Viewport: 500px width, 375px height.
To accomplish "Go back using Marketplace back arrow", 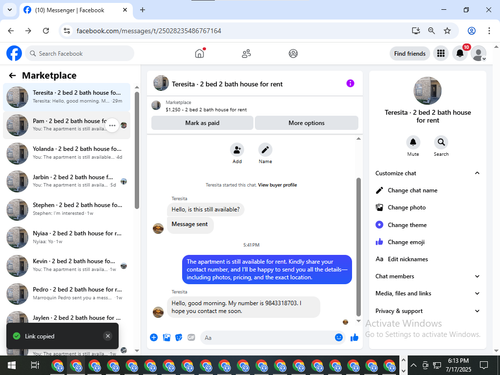I will (x=12, y=76).
